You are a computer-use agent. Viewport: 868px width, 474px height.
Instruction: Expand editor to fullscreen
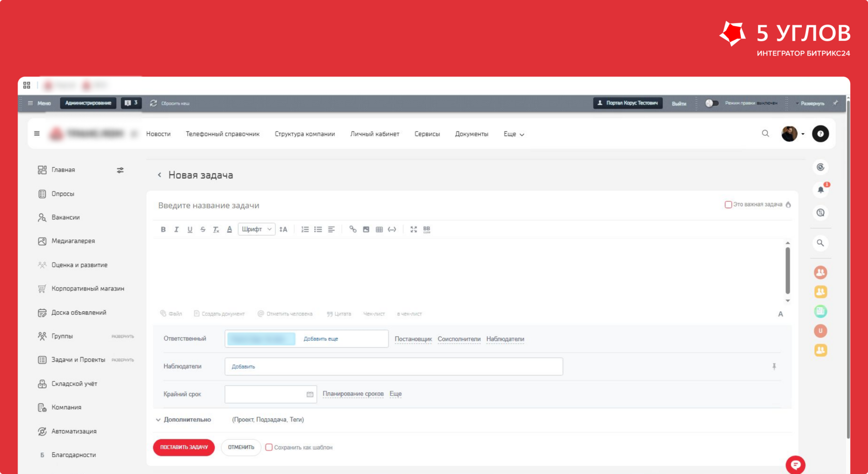[x=413, y=229]
